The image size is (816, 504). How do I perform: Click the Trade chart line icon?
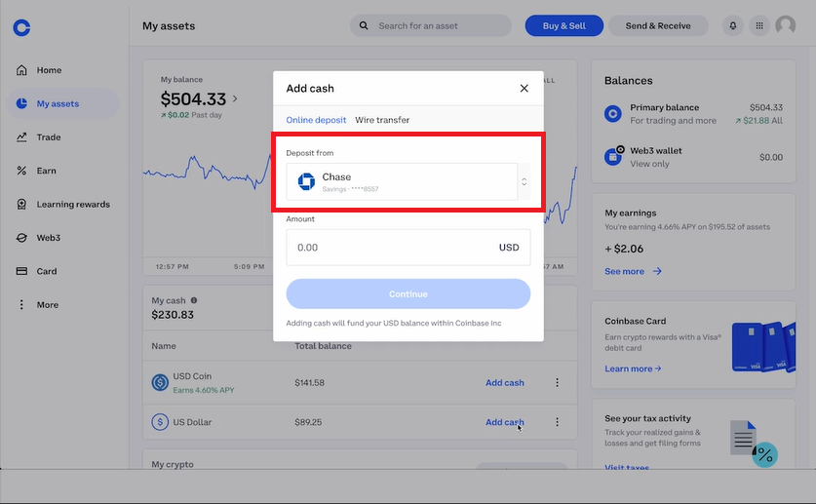click(21, 137)
